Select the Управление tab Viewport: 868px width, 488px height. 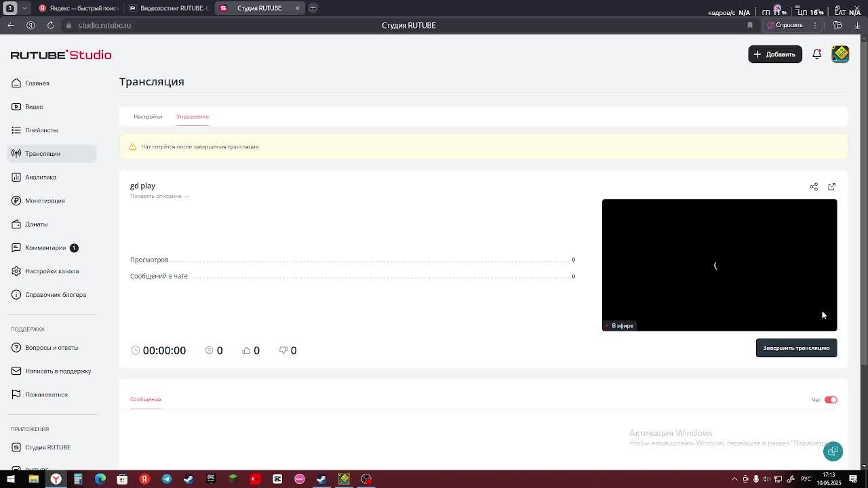tap(193, 117)
